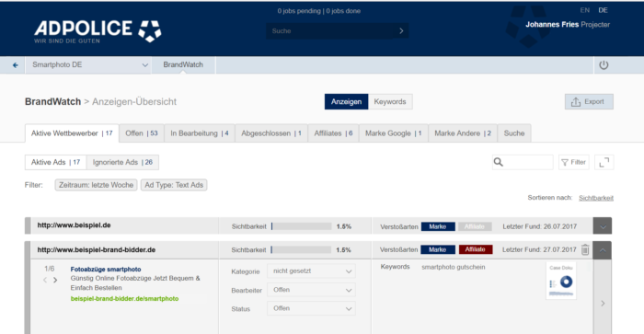Open the Bearbeiter dropdown
This screenshot has height=334, width=644.
click(x=311, y=290)
